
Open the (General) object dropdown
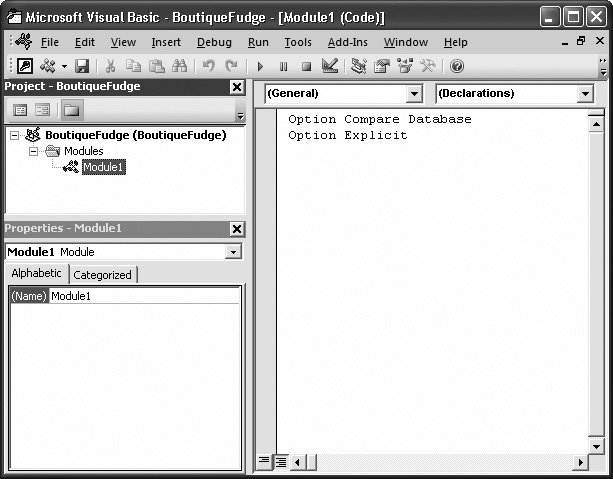tap(414, 94)
